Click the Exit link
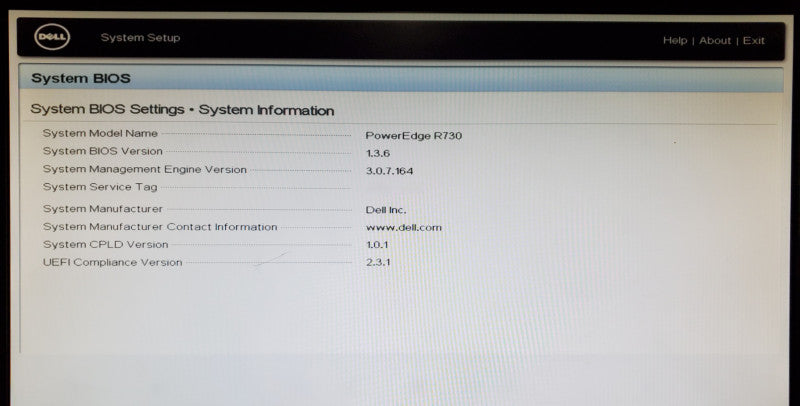 tap(754, 40)
